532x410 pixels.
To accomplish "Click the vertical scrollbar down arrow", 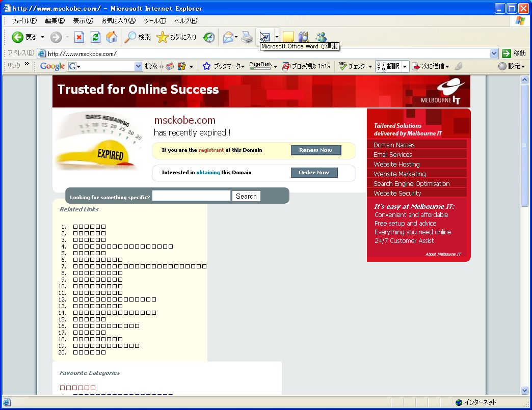I will (x=524, y=390).
